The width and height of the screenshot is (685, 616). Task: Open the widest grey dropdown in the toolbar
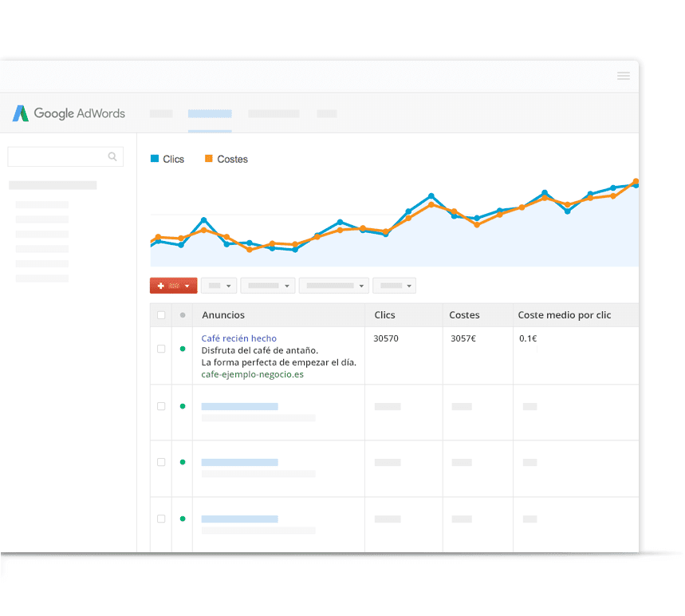coord(334,286)
